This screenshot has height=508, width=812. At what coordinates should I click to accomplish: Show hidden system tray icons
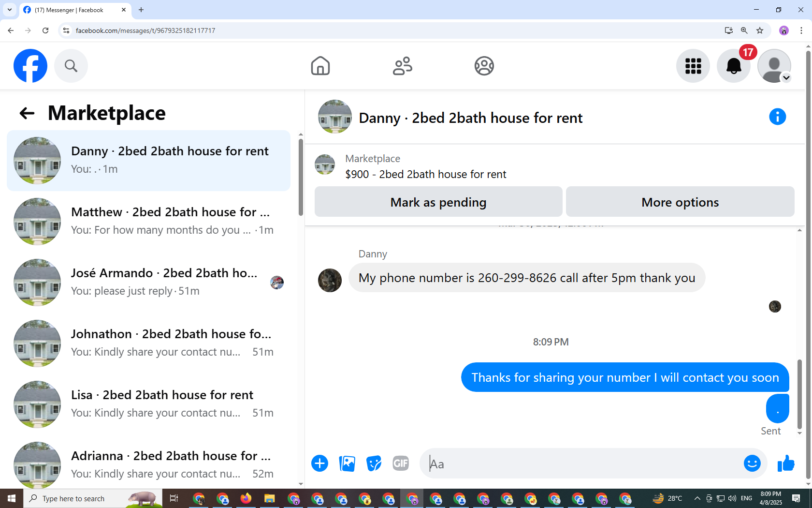coord(697,498)
